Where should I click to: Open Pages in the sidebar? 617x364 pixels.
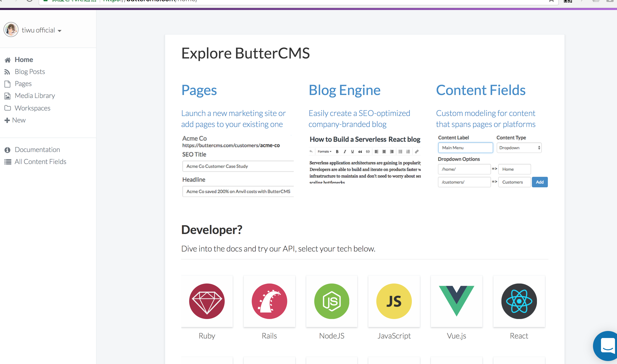coord(23,83)
